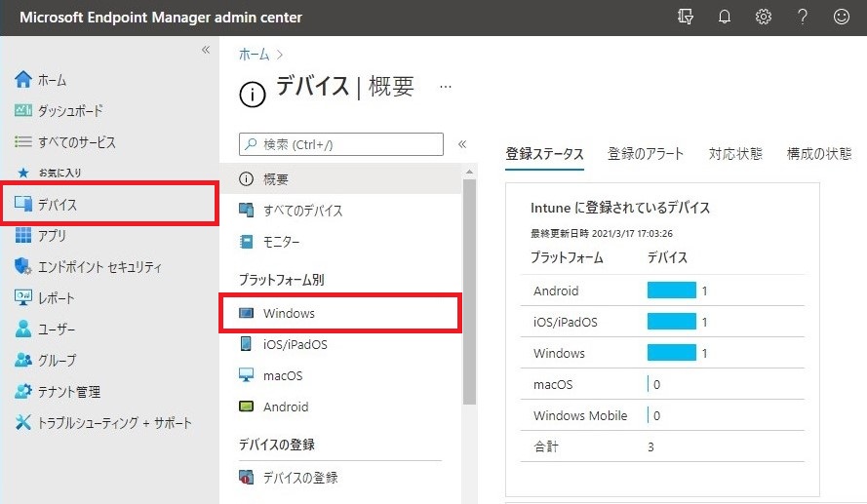This screenshot has height=504, width=867.
Task: Collapse the left navigation sidebar
Action: pos(206,50)
